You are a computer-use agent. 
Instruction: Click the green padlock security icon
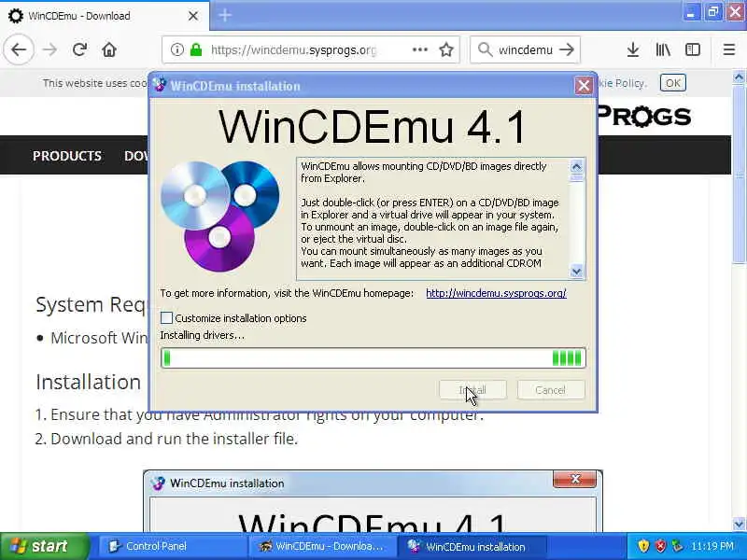[196, 49]
